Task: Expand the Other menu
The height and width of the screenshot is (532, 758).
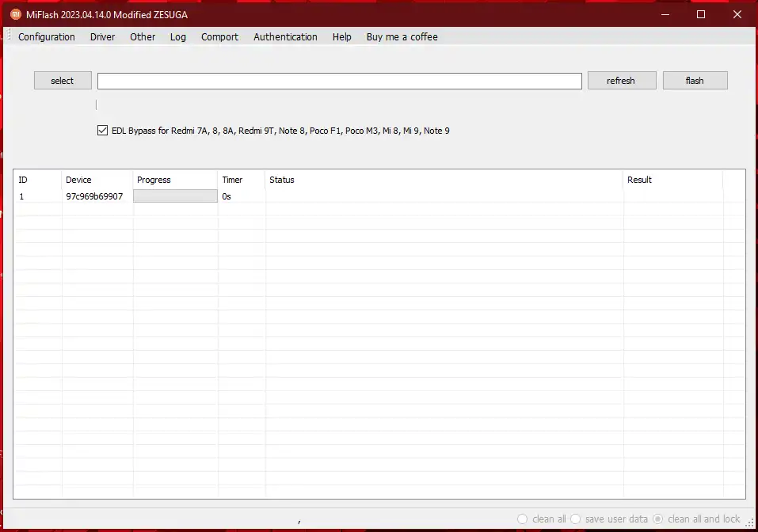Action: pos(143,37)
